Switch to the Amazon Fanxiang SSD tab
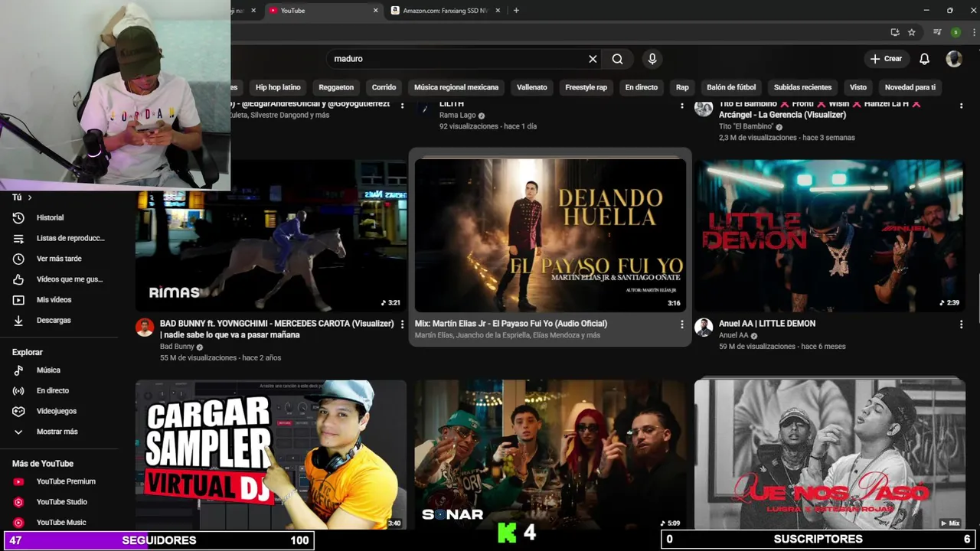The width and height of the screenshot is (980, 551). point(445,11)
